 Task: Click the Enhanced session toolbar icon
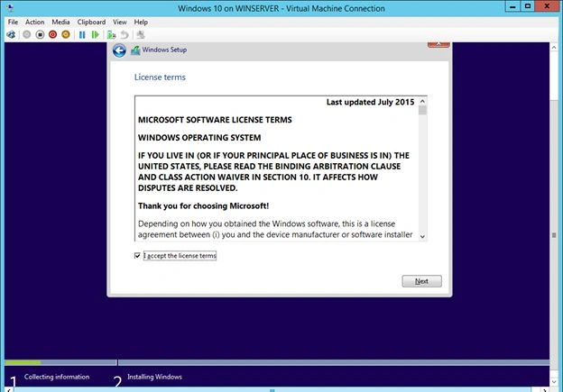coord(141,35)
